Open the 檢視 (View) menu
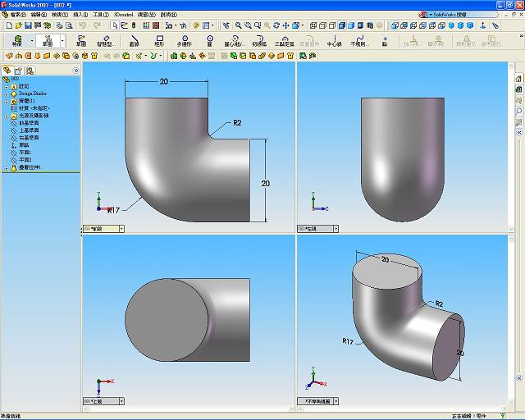525x420 pixels. point(60,15)
